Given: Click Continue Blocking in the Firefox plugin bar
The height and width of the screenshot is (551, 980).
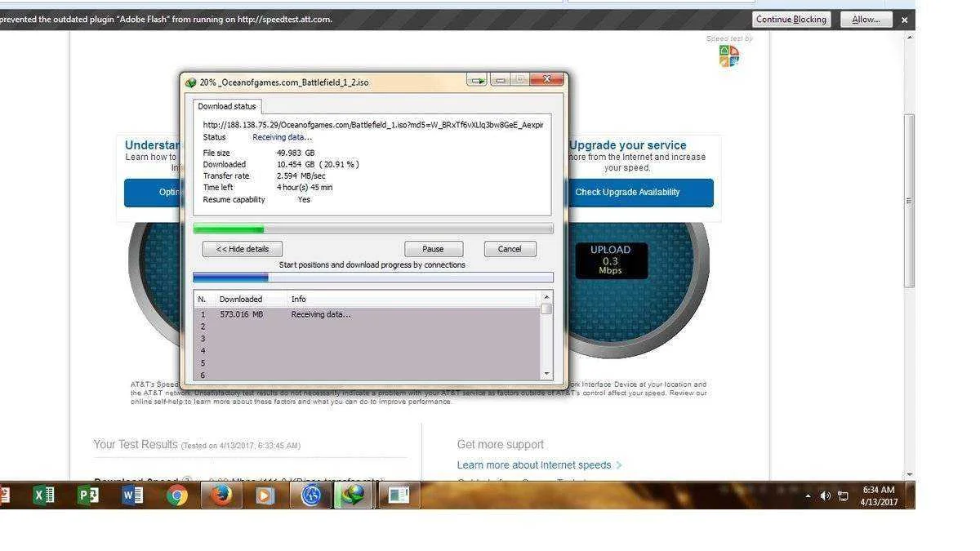Looking at the screenshot, I should click(791, 20).
